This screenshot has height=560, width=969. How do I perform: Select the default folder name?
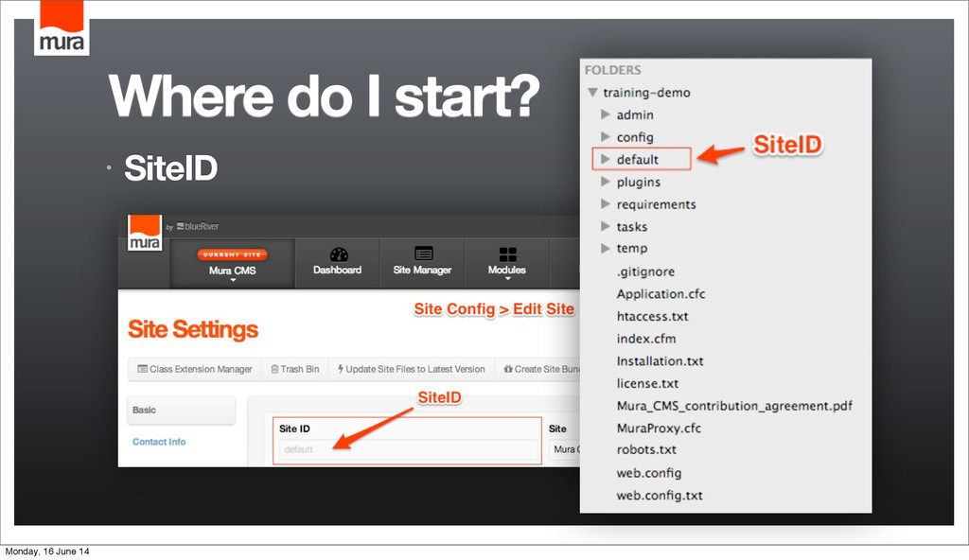pos(637,160)
